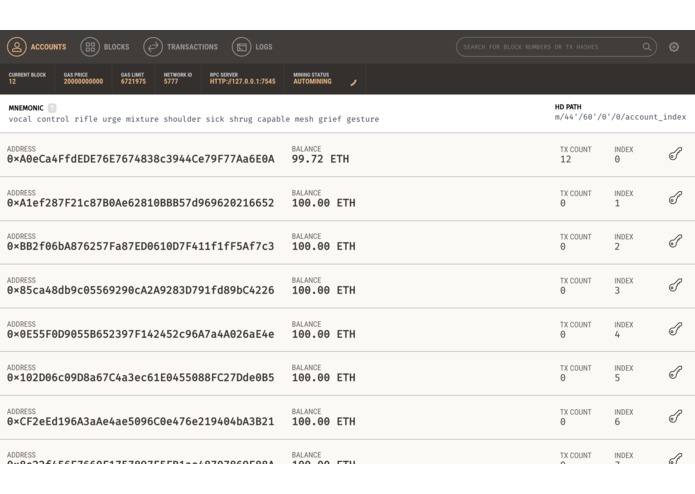The image size is (695, 494).
Task: Show keys for address 0xA0eCa4FfdEDE76E7674838c3944Ce79F77Aa6E0A
Action: click(x=675, y=154)
